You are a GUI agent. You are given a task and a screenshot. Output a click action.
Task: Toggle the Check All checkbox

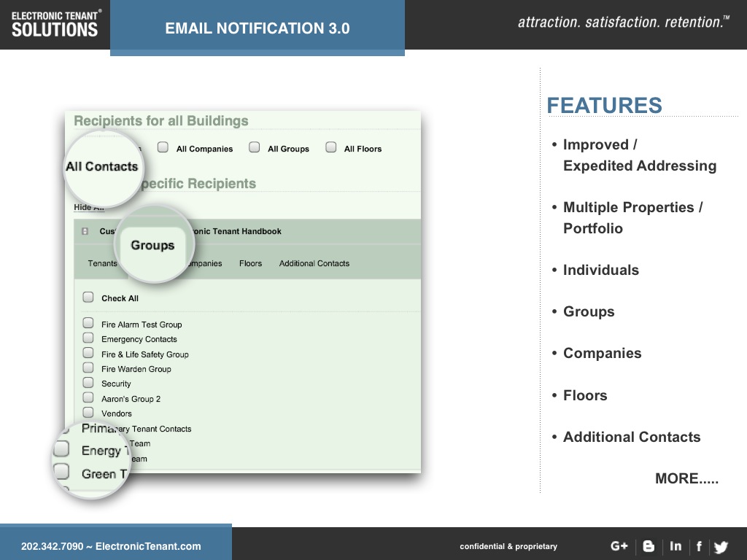point(88,297)
